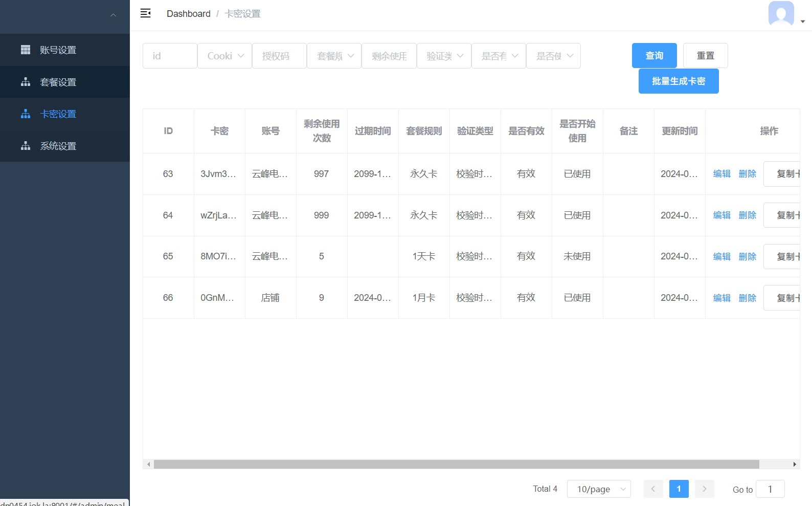
Task: Navigate to Dashboard breadcrumb
Action: click(188, 14)
